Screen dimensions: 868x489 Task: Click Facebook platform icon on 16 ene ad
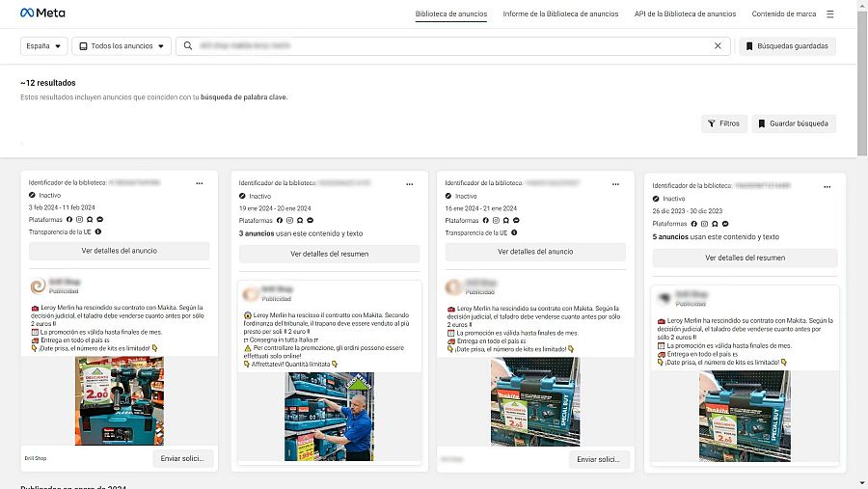click(485, 221)
